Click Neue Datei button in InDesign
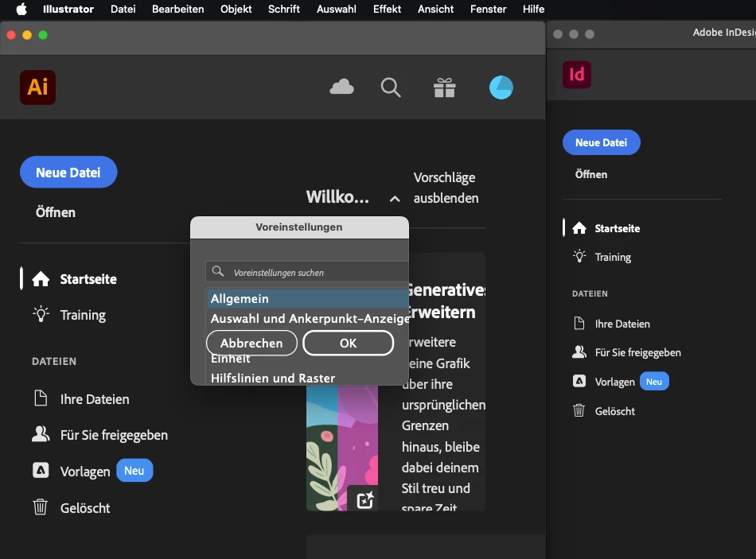This screenshot has width=756, height=559. pyautogui.click(x=602, y=142)
